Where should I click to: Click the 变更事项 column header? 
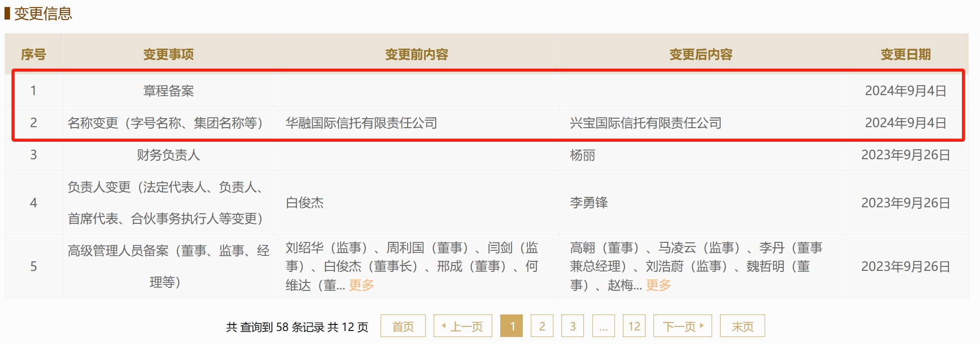click(x=168, y=54)
